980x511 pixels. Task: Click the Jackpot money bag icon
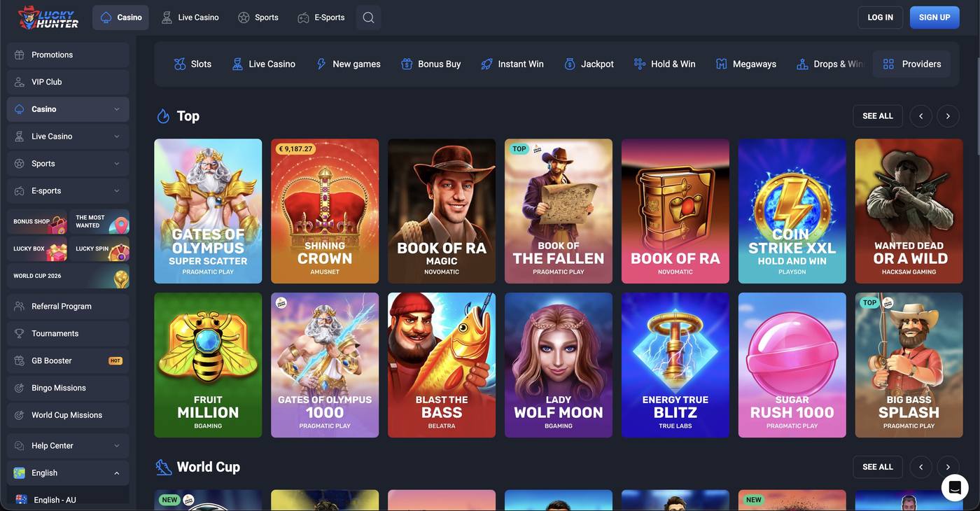click(570, 64)
